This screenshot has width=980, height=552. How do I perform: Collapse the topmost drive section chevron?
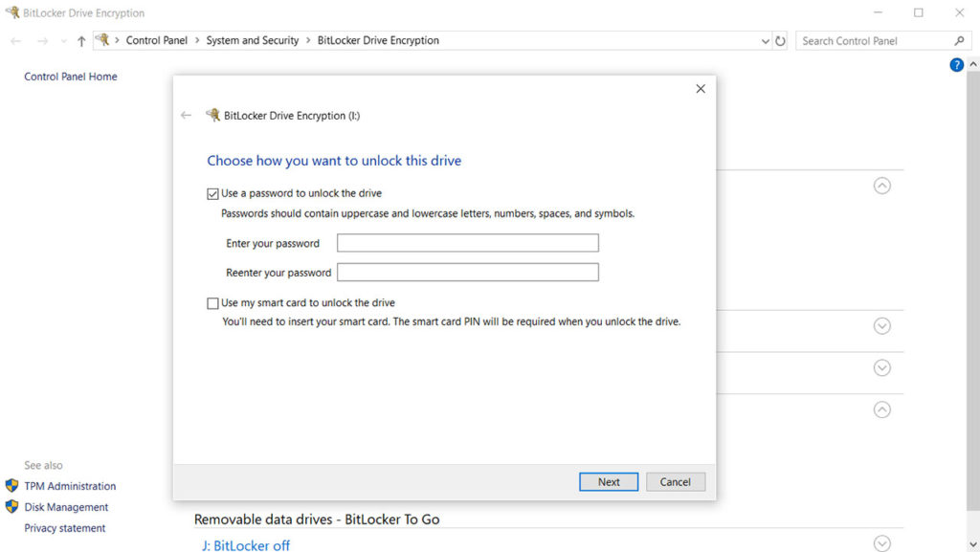[881, 186]
